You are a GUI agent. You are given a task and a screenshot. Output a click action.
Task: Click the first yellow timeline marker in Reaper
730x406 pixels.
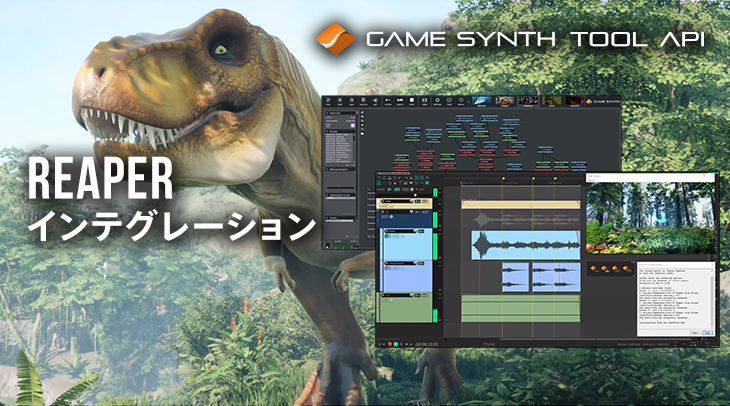503,179
